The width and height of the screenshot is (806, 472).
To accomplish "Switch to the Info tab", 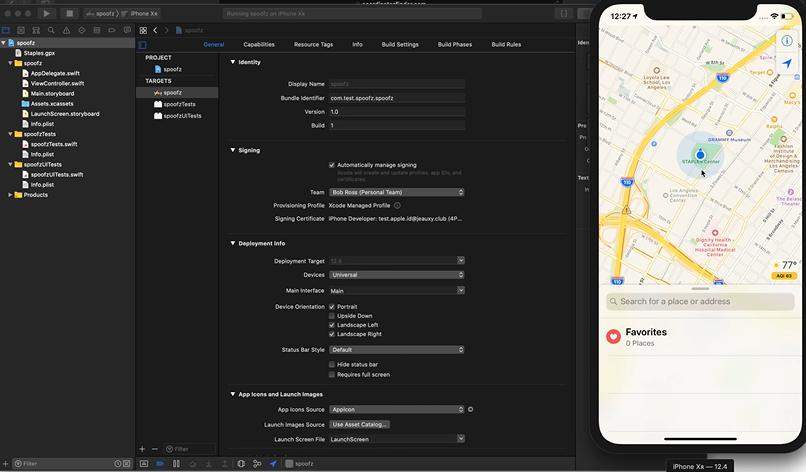I will tap(357, 45).
